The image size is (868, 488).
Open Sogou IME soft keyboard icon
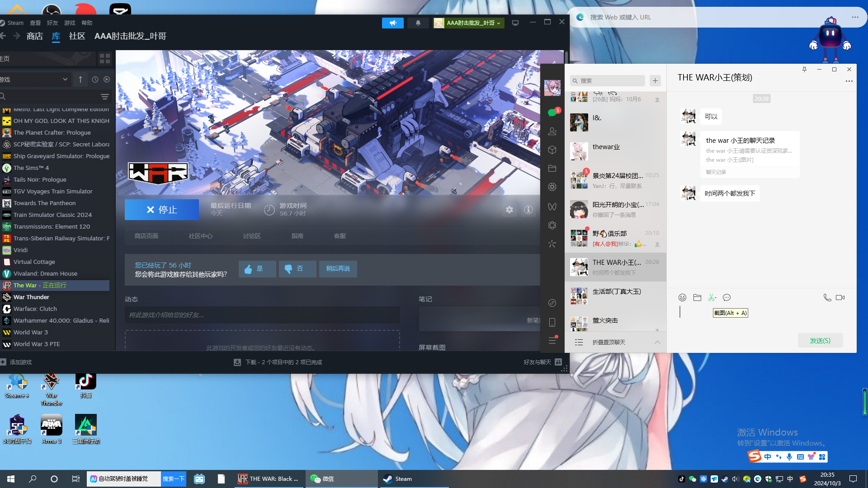click(800, 457)
